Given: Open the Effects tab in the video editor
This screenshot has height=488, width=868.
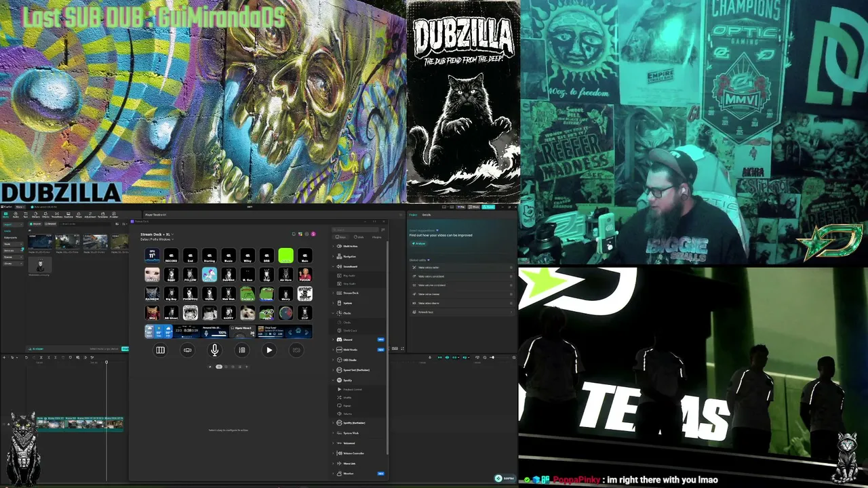Looking at the screenshot, I should [x=47, y=216].
